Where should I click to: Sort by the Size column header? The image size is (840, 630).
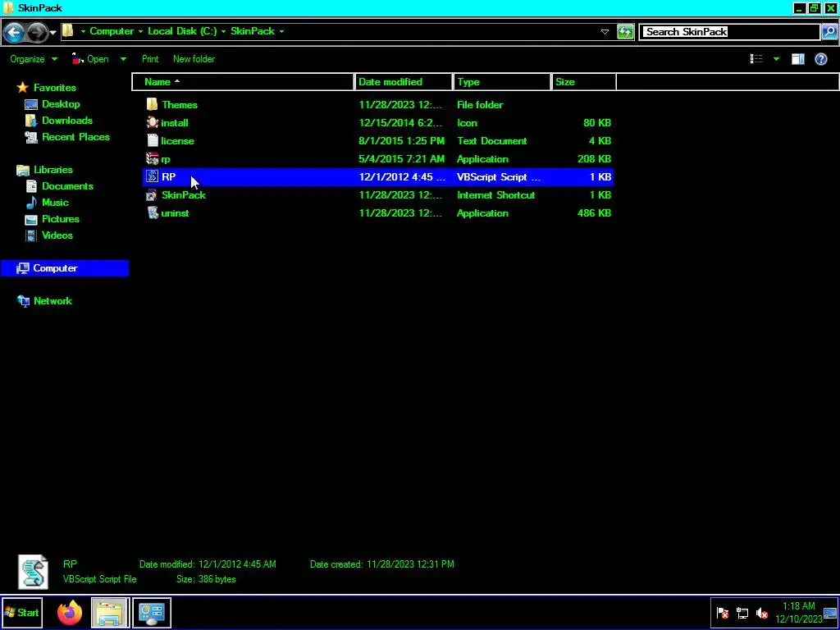pyautogui.click(x=584, y=82)
